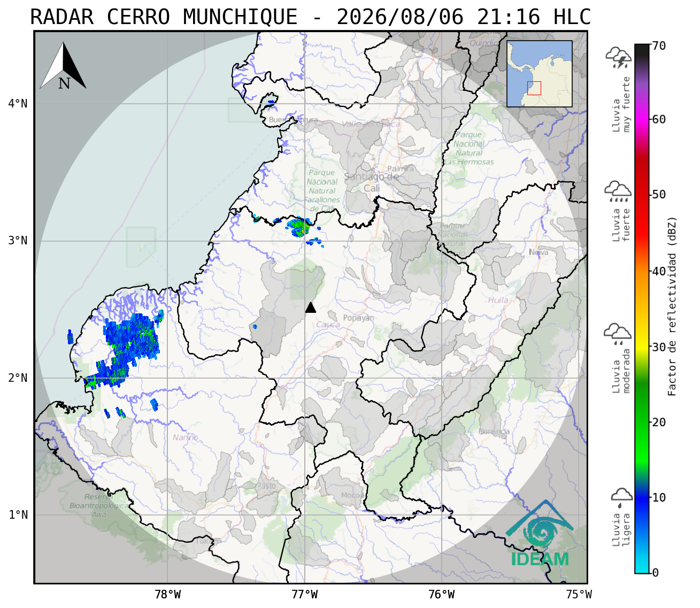Click the 'Lluvia ligera' light rain icon
Image resolution: width=700 pixels, height=608 pixels.
[621, 497]
